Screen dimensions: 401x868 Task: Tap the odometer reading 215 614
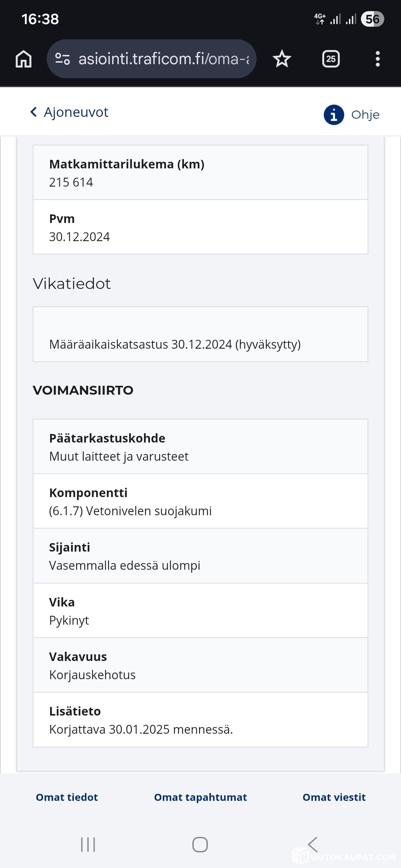tap(71, 182)
